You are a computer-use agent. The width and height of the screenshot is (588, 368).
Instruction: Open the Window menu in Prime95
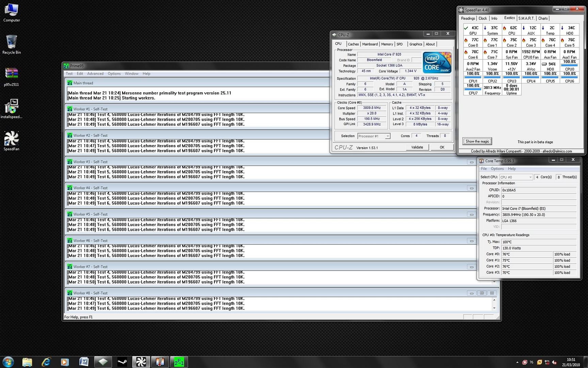tap(132, 74)
